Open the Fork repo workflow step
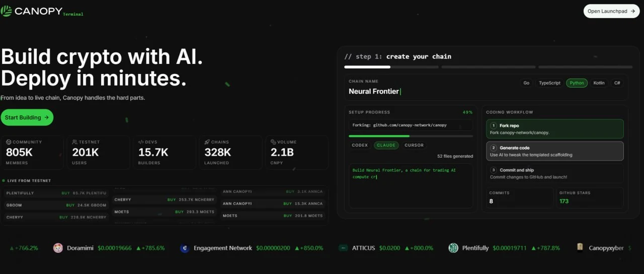Image resolution: width=644 pixels, height=274 pixels. tap(555, 129)
